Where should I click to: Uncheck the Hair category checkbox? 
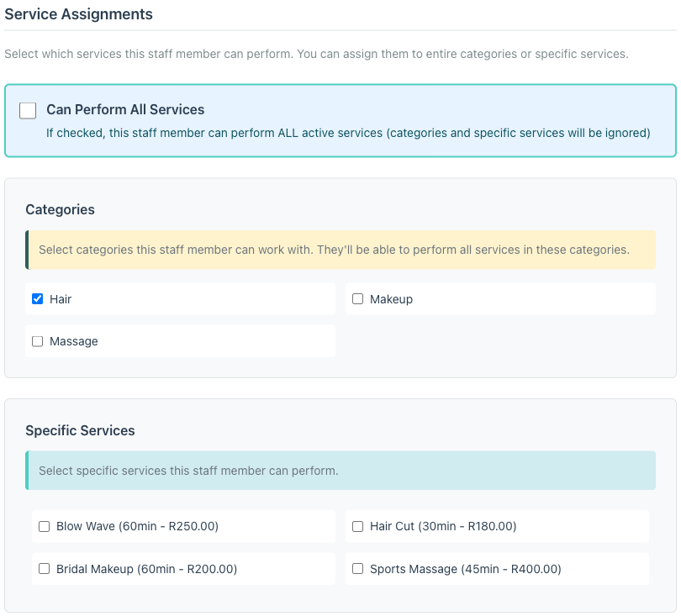point(37,298)
